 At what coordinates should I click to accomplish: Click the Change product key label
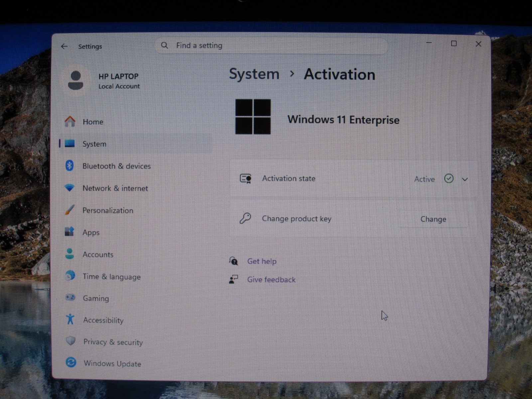tap(297, 219)
